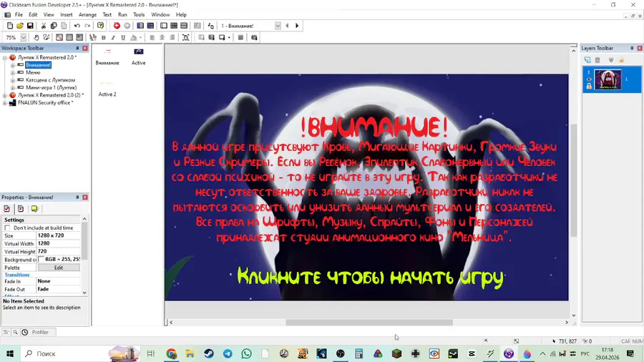This screenshot has height=362, width=644.
Task: Open the Settings tab icon in Properties
Action: pyautogui.click(x=6, y=208)
